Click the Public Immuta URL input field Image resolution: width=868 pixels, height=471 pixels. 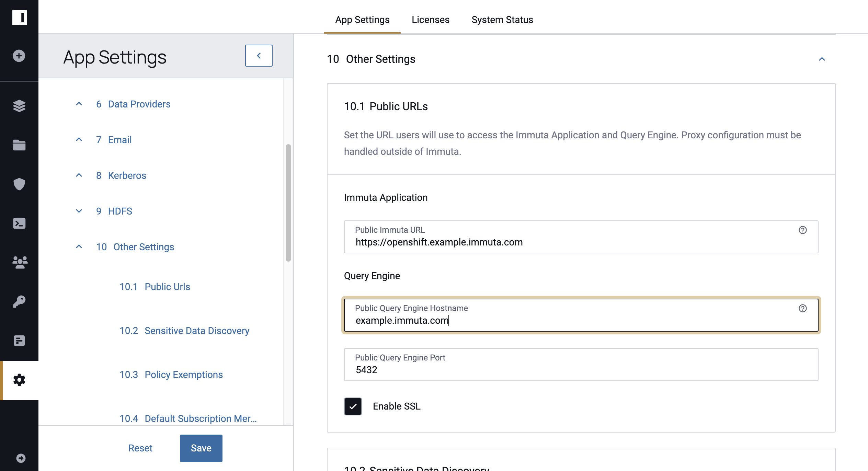pos(581,237)
